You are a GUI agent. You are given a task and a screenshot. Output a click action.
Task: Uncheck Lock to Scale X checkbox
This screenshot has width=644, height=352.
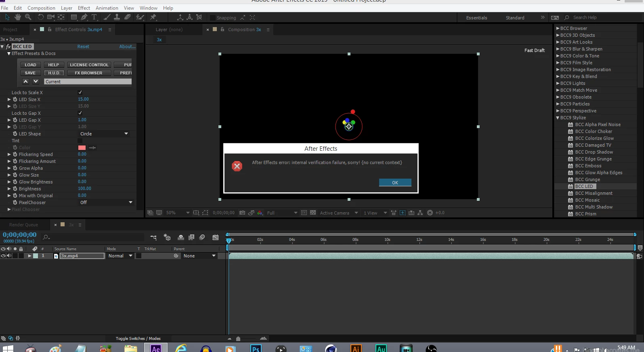(80, 93)
